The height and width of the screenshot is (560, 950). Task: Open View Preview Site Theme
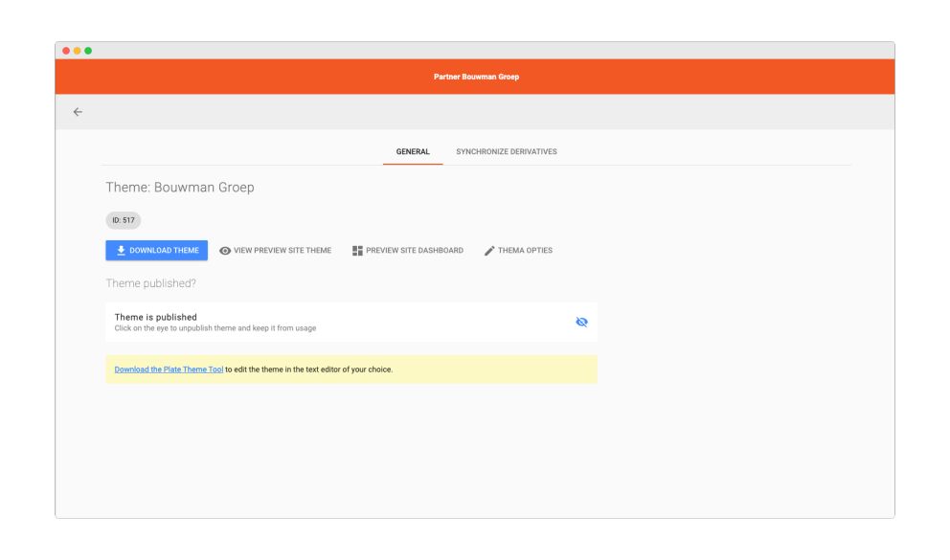click(275, 250)
